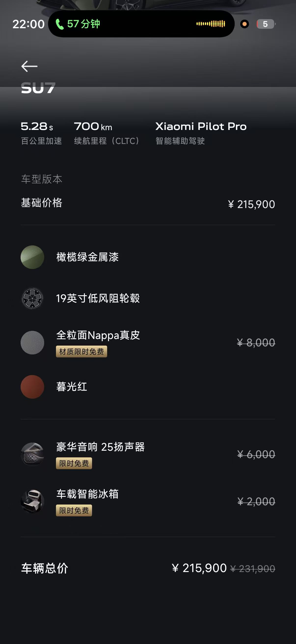Tap the Xiaomi Pilot Pro feature
The width and height of the screenshot is (296, 644).
pos(201,133)
